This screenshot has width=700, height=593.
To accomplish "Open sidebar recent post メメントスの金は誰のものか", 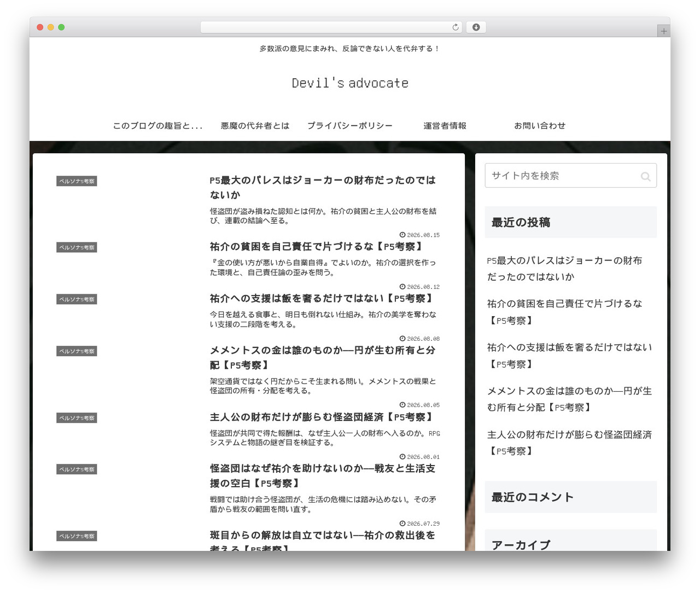I will tap(569, 399).
